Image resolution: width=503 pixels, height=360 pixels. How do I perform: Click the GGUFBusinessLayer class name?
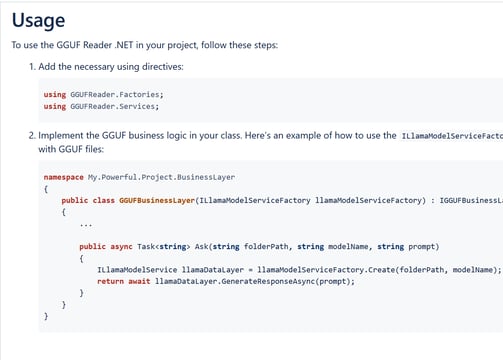[x=157, y=200]
